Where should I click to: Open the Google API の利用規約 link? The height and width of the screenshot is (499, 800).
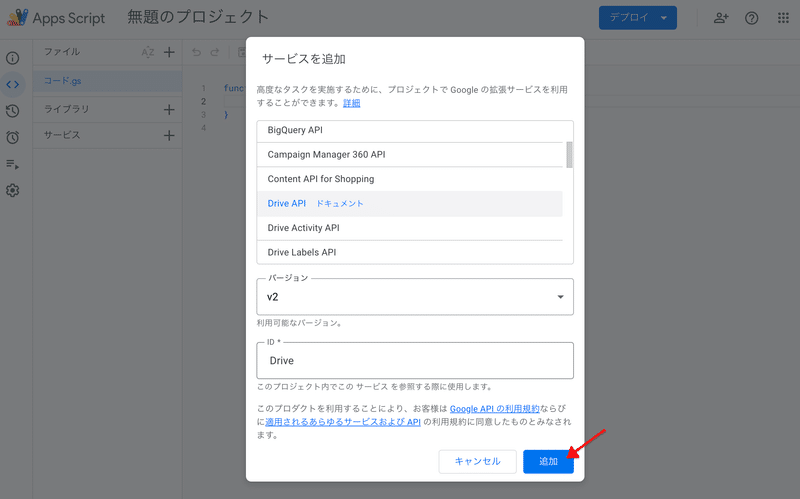tap(494, 409)
